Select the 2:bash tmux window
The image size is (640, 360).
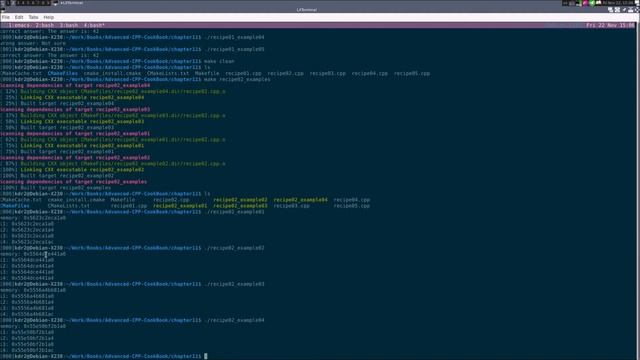point(45,25)
